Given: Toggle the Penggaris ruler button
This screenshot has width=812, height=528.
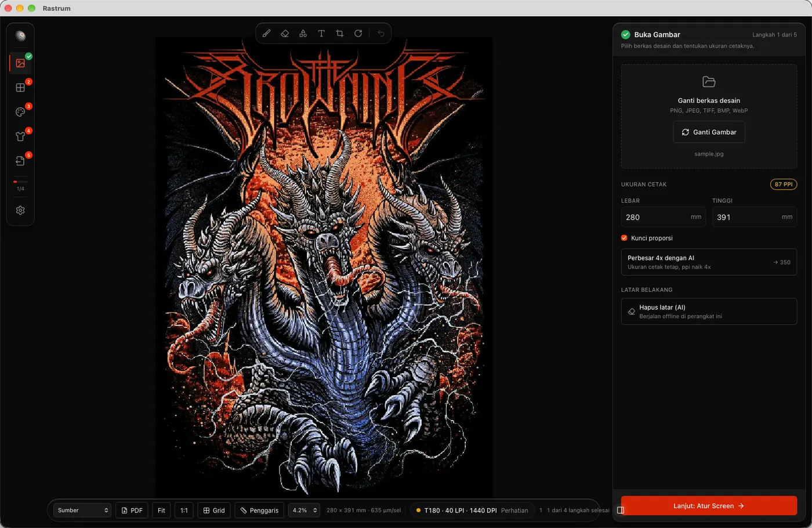Looking at the screenshot, I should point(259,511).
